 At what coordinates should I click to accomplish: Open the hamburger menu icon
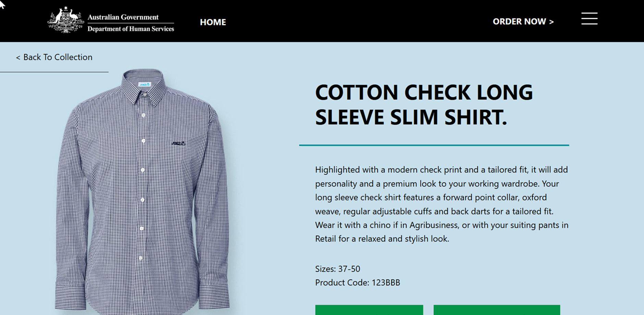[589, 19]
